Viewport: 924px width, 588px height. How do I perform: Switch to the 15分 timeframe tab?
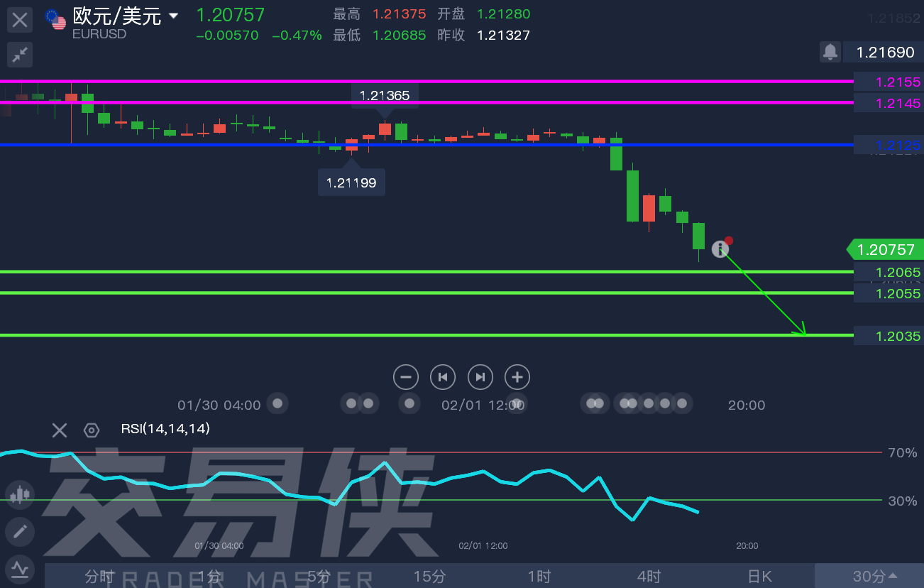pos(429,576)
